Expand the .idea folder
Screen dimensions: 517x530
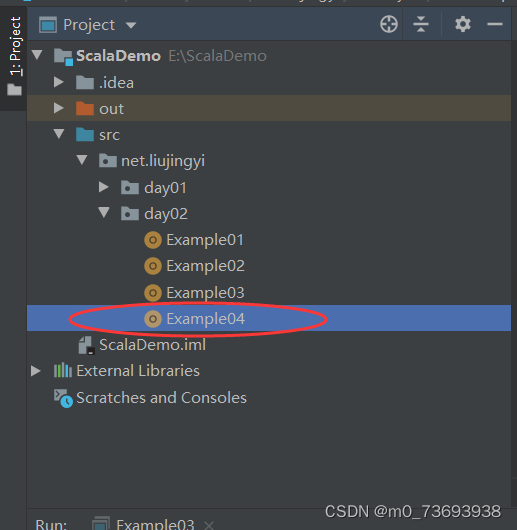[59, 82]
